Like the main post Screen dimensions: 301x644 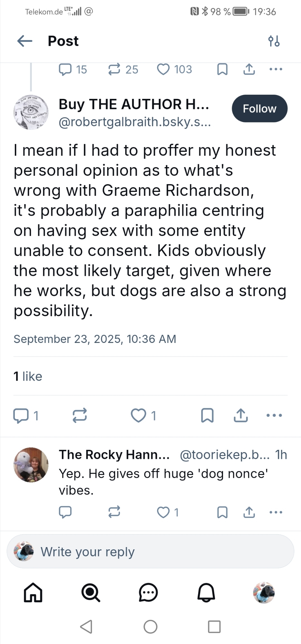pyautogui.click(x=139, y=415)
